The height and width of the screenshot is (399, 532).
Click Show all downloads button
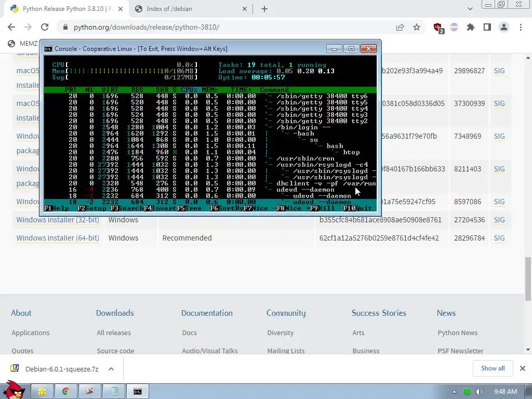(x=493, y=368)
